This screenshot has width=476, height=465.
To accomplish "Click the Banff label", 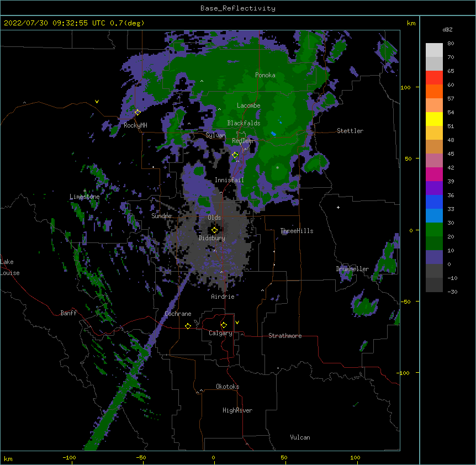I will click(68, 313).
